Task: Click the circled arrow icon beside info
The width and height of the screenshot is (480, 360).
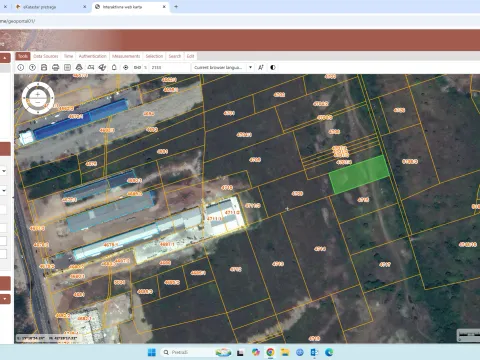Action: tap(32, 67)
